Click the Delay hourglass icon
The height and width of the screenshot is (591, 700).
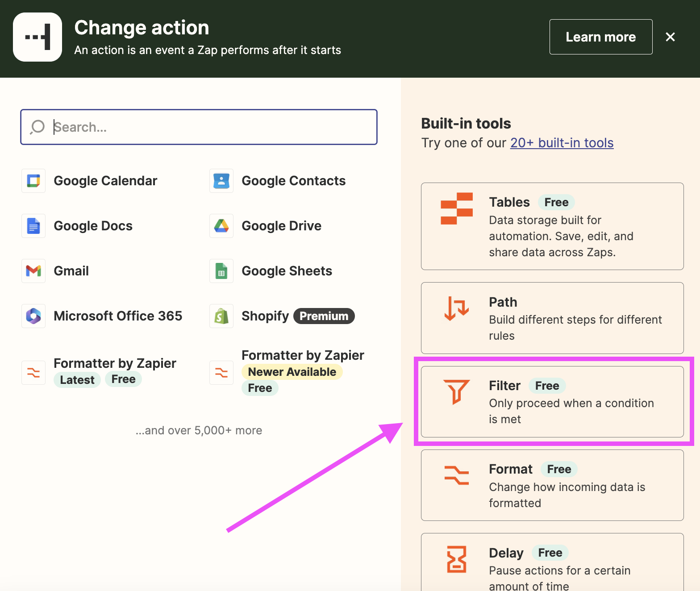click(x=457, y=559)
